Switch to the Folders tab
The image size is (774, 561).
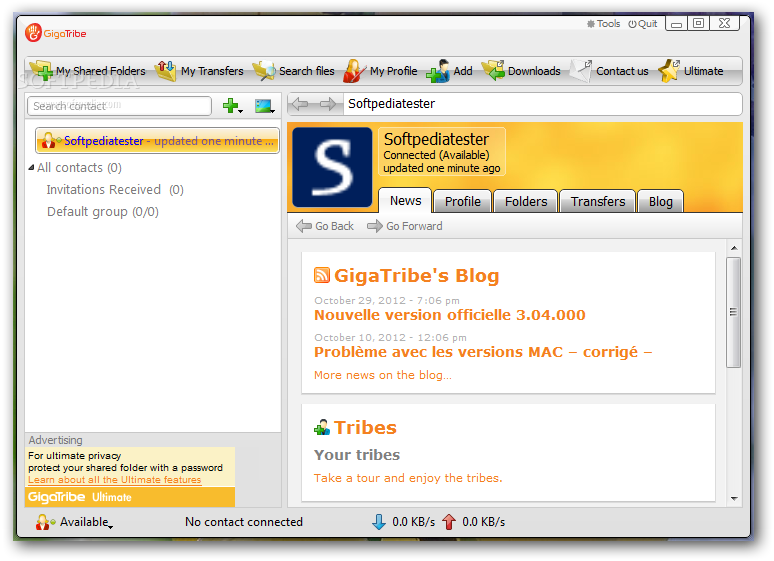click(526, 201)
